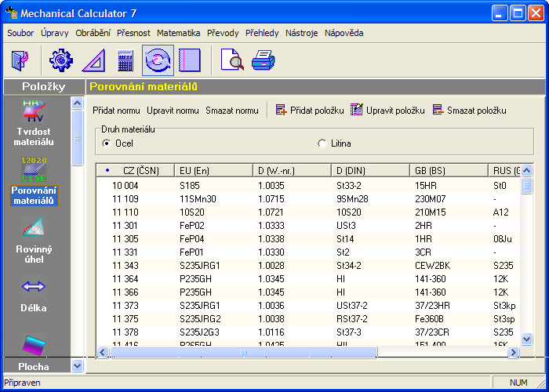549x392 pixels.
Task: Click the table horizontal scrollbar thumb
Action: tap(244, 352)
